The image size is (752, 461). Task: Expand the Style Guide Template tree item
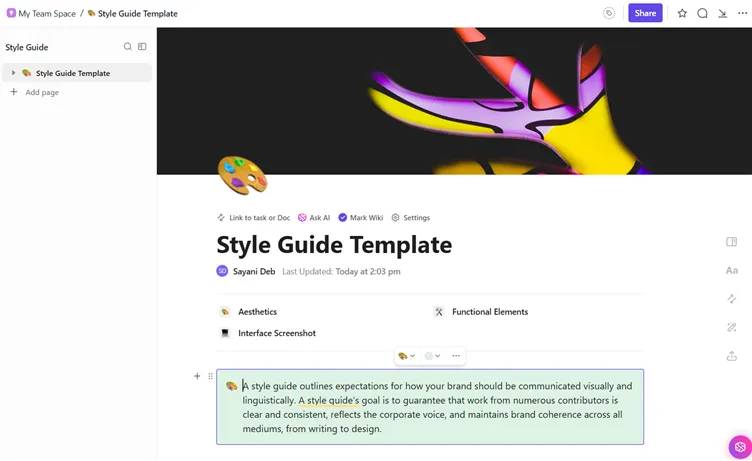(13, 73)
